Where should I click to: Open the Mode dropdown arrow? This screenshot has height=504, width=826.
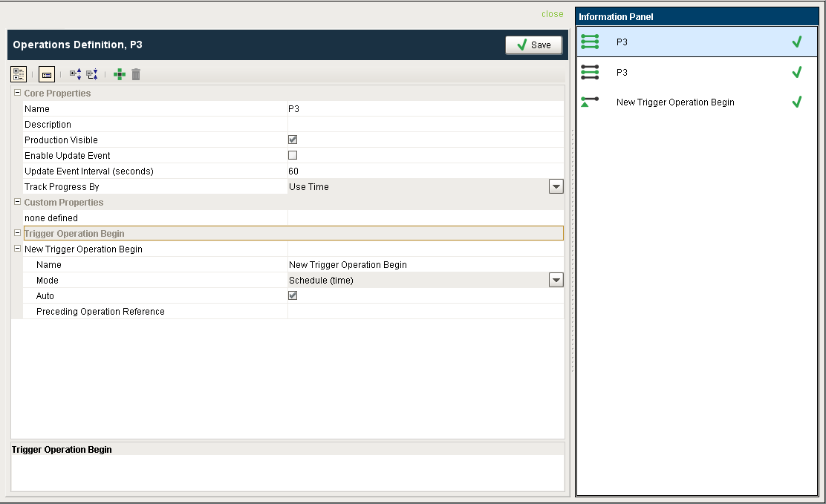(x=556, y=280)
